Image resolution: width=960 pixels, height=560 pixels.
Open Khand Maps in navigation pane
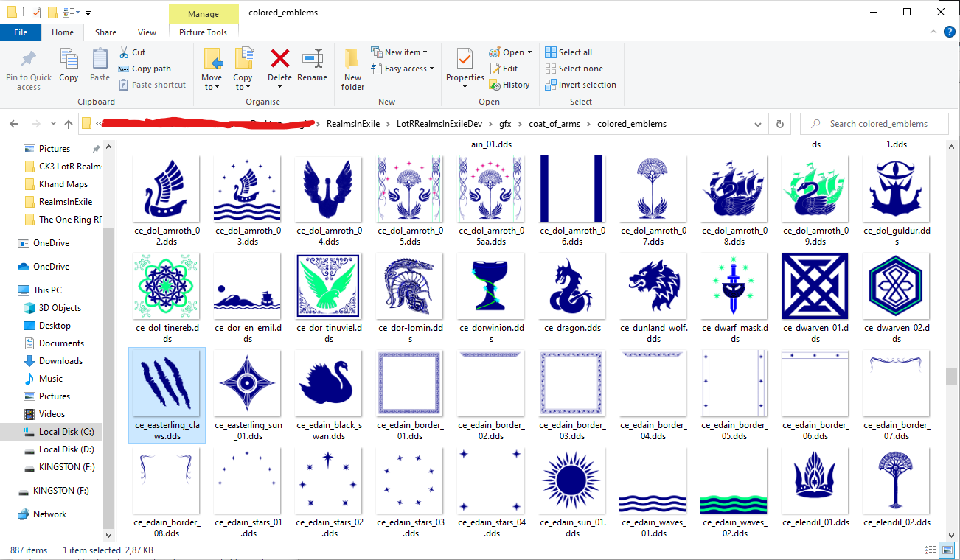point(63,184)
